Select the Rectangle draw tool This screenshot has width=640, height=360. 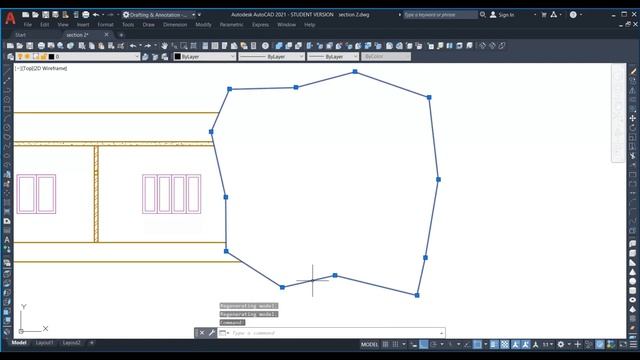pyautogui.click(x=7, y=109)
